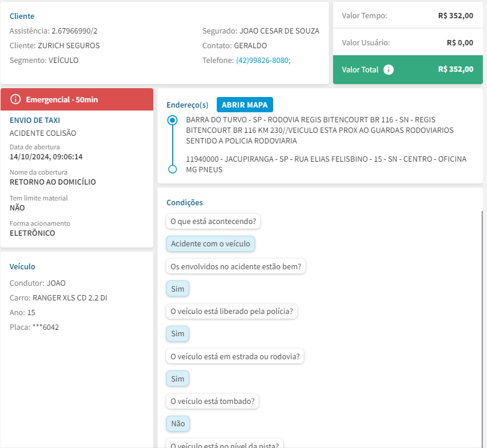487x448 pixels.
Task: Open the map with ABRIR MAPA
Action: point(244,105)
